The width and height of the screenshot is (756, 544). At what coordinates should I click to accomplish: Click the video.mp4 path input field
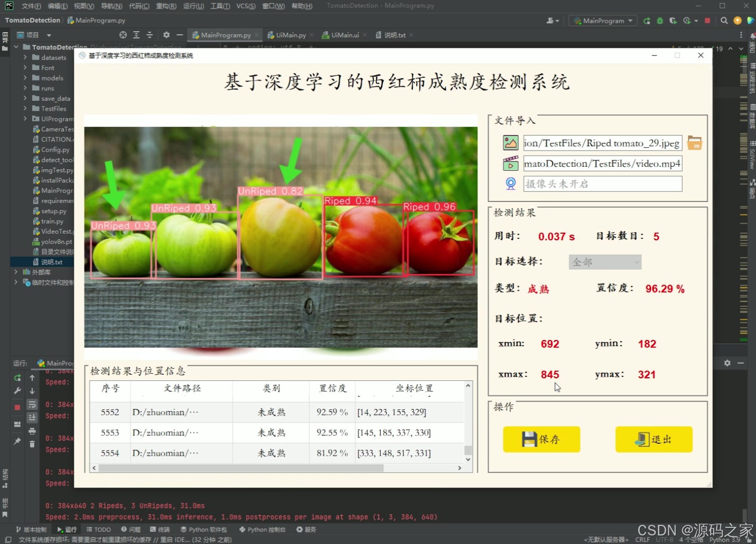602,163
